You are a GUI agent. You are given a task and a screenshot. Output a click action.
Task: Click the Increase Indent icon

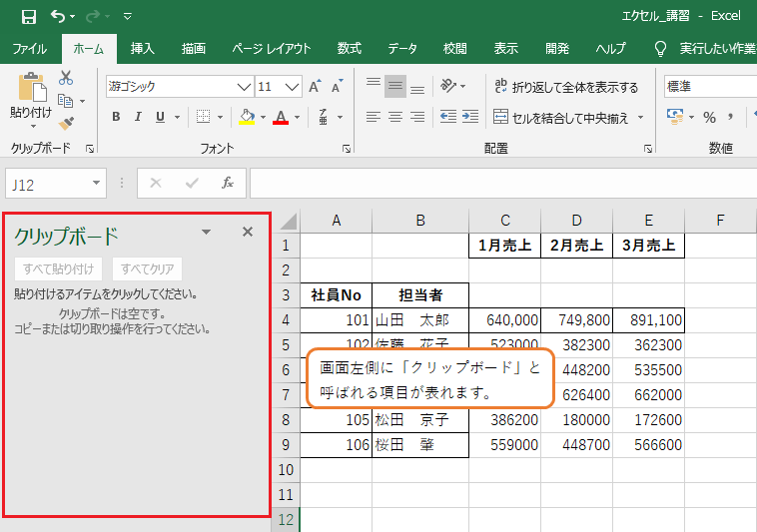(x=470, y=117)
